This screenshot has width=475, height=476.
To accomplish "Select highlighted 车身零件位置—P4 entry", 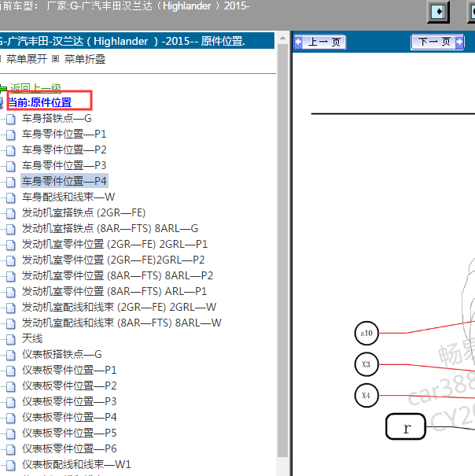I will [64, 181].
